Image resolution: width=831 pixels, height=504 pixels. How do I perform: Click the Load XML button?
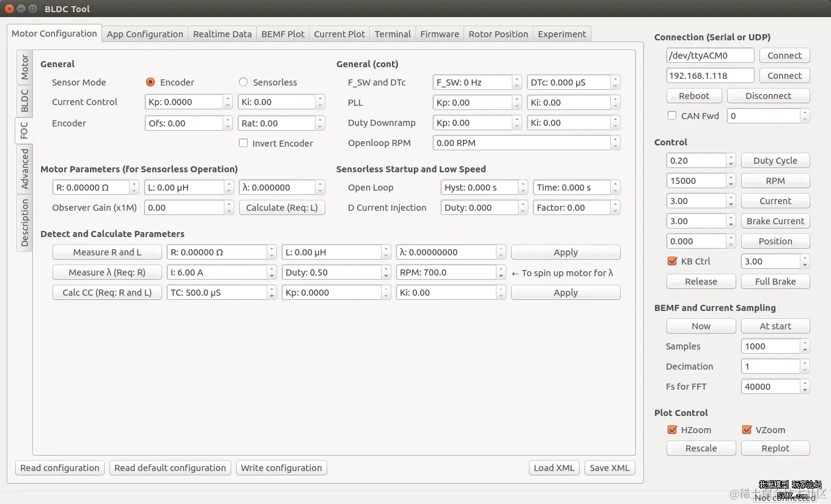554,468
